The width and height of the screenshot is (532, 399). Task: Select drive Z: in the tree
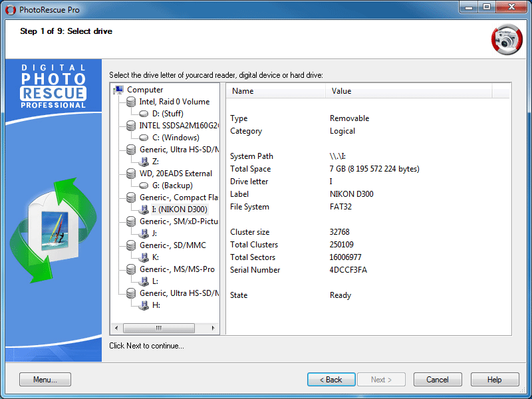pos(156,162)
